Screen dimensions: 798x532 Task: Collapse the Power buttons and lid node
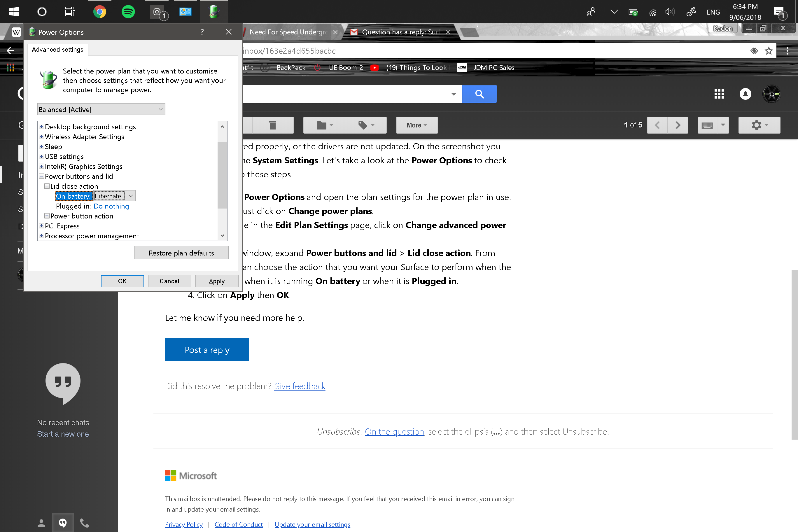41,176
